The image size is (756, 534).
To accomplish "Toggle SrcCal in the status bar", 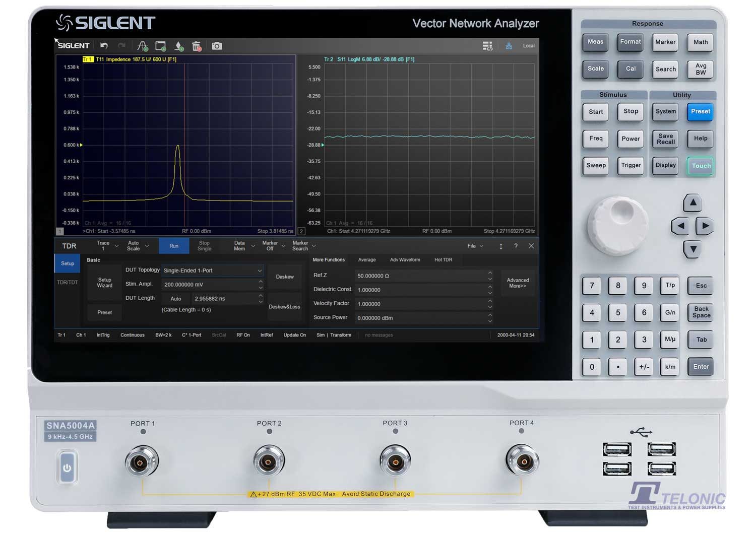I will click(x=219, y=335).
